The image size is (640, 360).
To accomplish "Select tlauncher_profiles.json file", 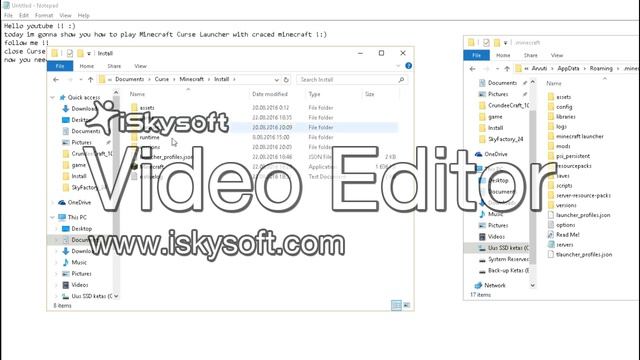I will point(584,254).
